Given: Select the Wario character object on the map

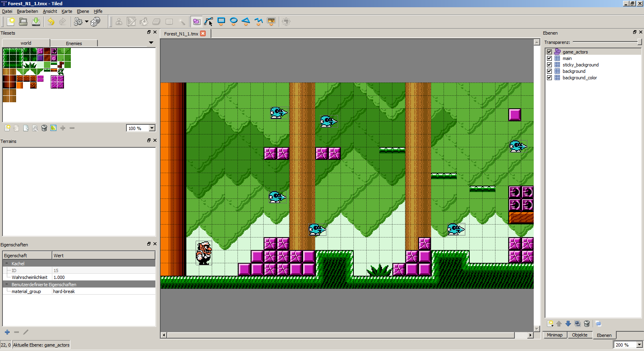Looking at the screenshot, I should click(204, 253).
